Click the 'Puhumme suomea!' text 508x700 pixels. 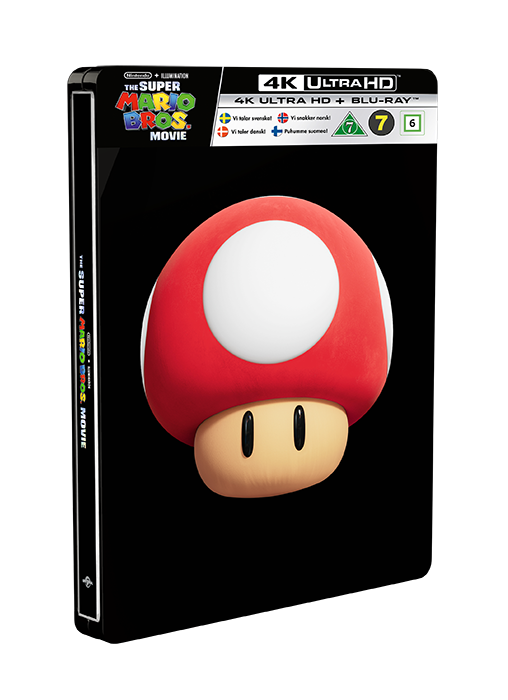[x=306, y=131]
